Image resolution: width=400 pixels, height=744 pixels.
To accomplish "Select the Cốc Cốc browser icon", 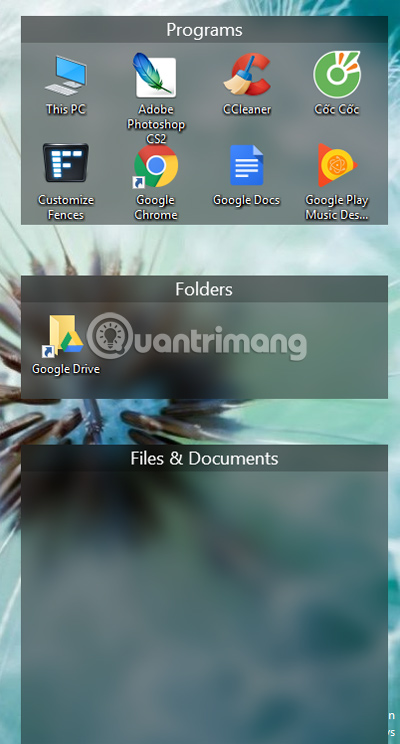I will click(337, 74).
